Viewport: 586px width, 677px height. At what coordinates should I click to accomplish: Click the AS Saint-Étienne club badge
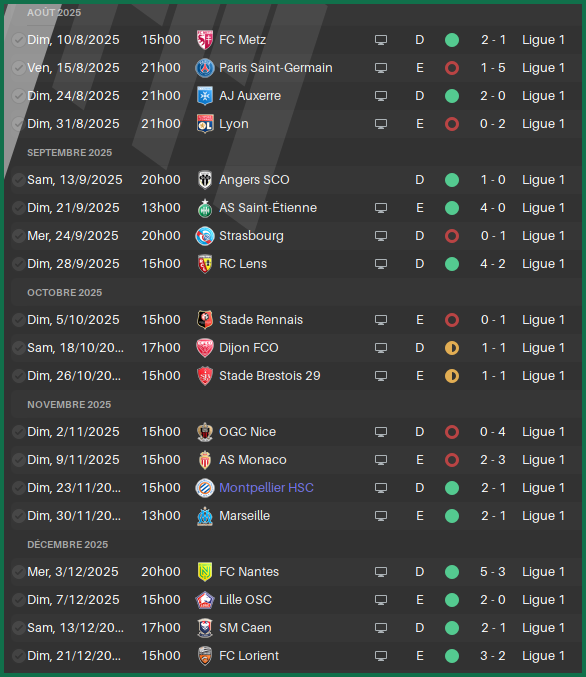click(205, 208)
